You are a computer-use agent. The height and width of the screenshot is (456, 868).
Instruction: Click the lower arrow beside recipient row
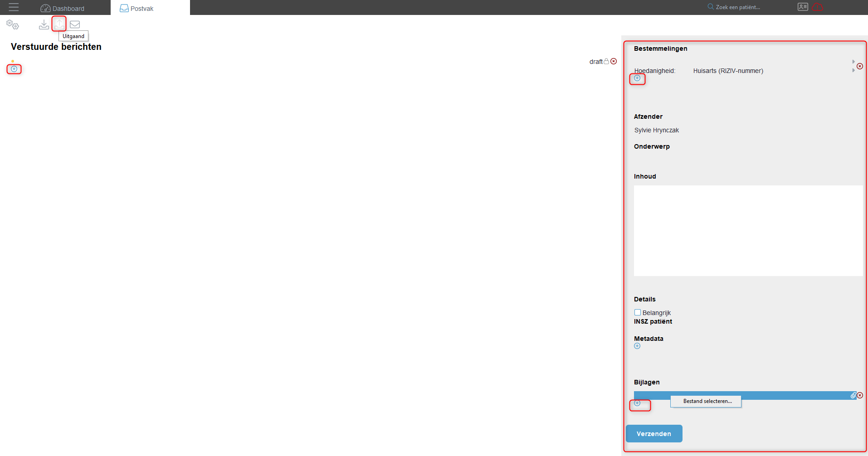tap(853, 70)
